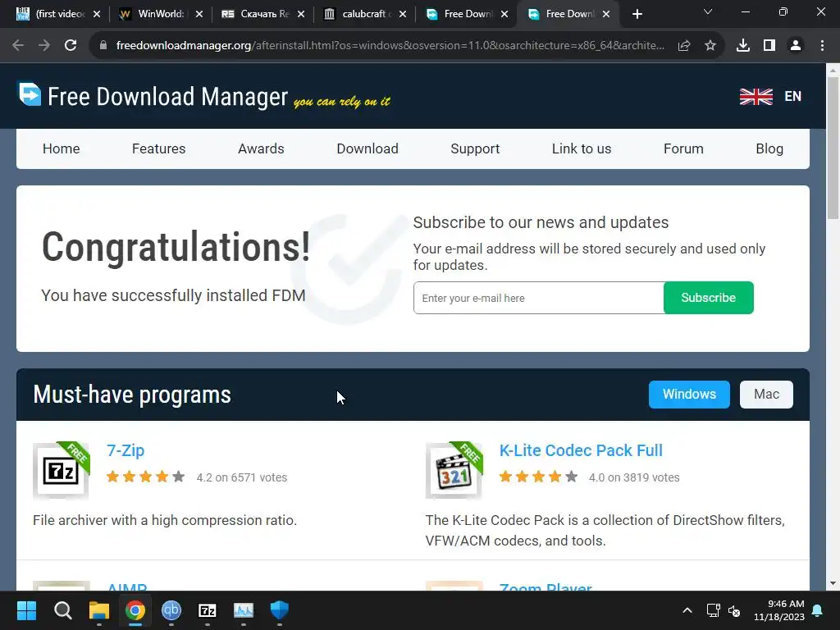Open File Explorer from taskbar
Viewport: 840px width, 630px height.
tap(99, 610)
